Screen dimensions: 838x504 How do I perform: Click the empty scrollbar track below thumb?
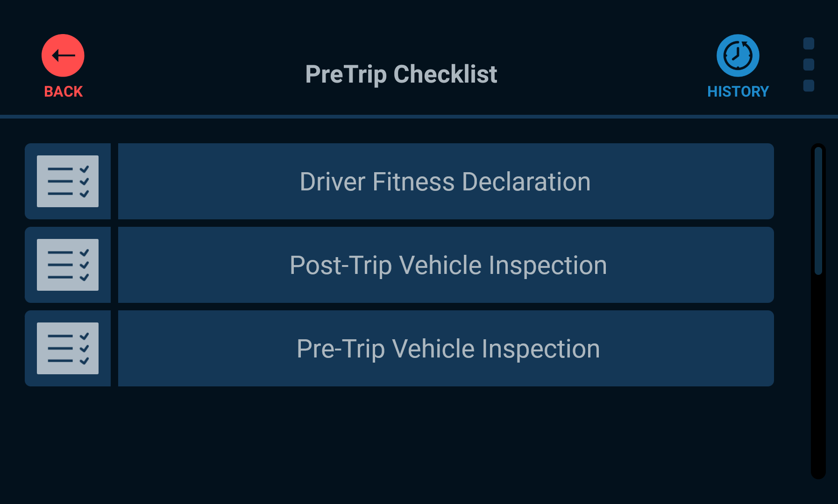pyautogui.click(x=818, y=376)
